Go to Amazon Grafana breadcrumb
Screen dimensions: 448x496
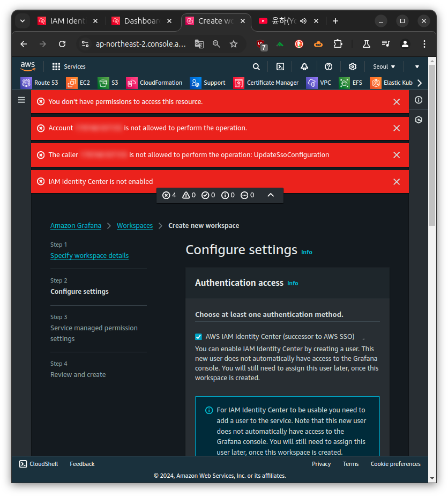click(x=76, y=226)
